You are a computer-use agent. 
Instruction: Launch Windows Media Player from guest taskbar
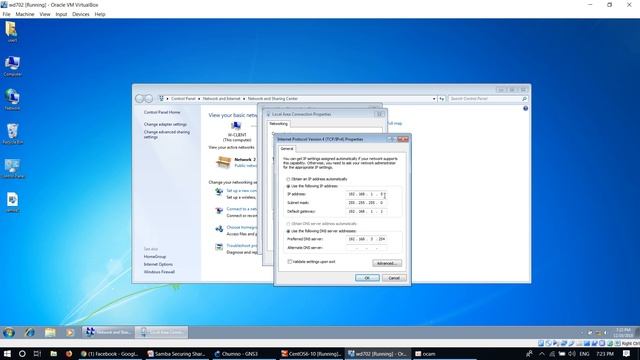click(70, 332)
